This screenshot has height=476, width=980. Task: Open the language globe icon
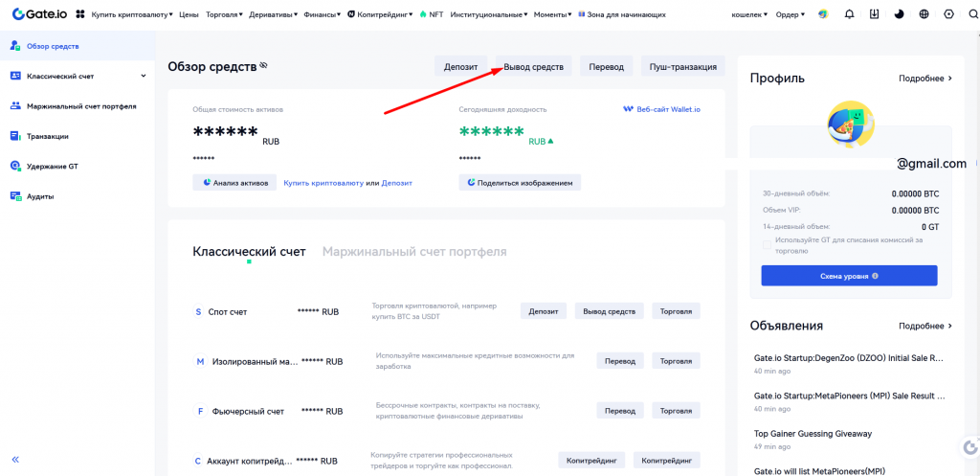(x=923, y=14)
